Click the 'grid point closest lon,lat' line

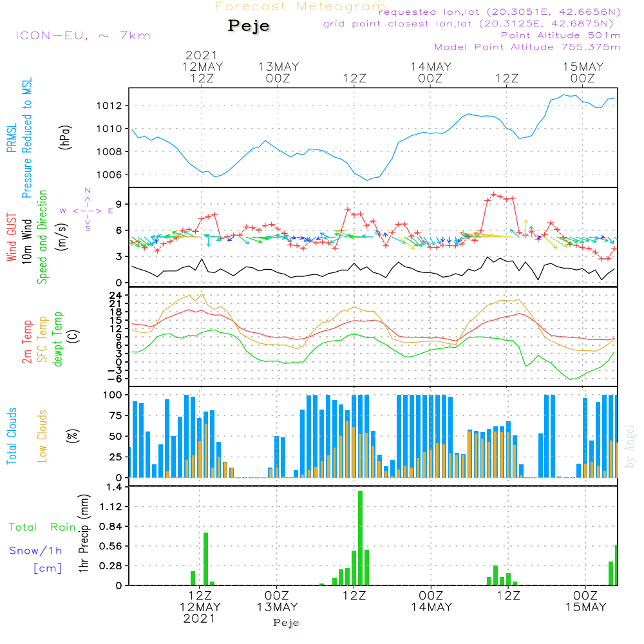click(x=468, y=24)
